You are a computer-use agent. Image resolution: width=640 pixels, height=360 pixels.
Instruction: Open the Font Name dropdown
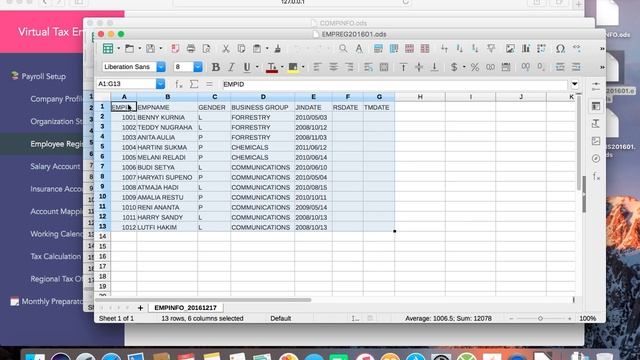click(161, 67)
